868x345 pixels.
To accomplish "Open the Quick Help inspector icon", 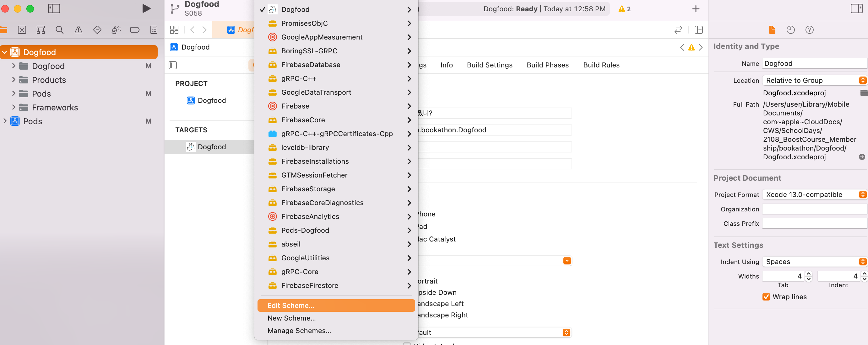I will [809, 30].
